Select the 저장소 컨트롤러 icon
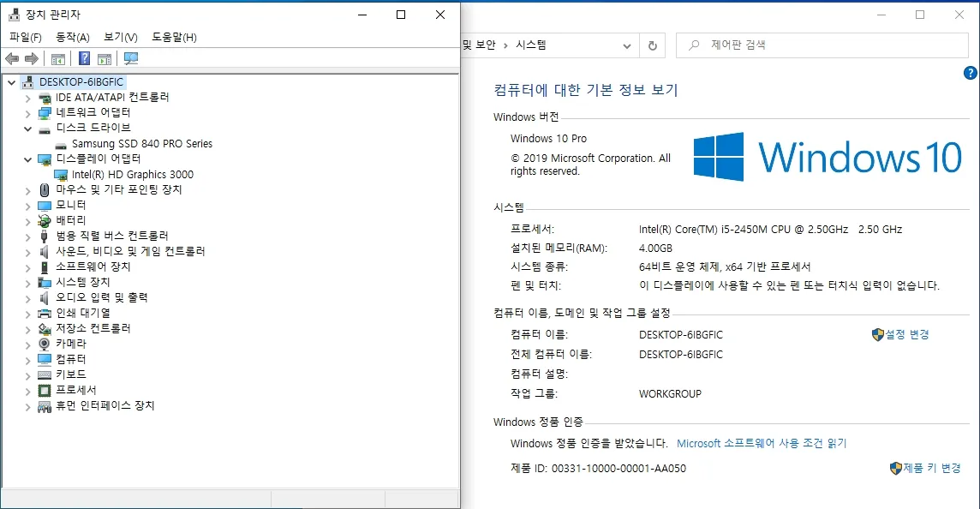Image resolution: width=980 pixels, height=509 pixels. 45,329
